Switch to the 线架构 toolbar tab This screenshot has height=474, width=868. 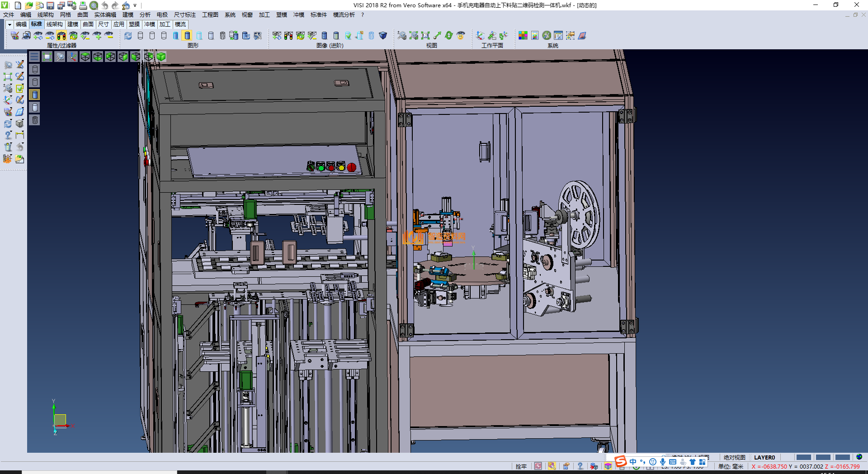[x=54, y=24]
